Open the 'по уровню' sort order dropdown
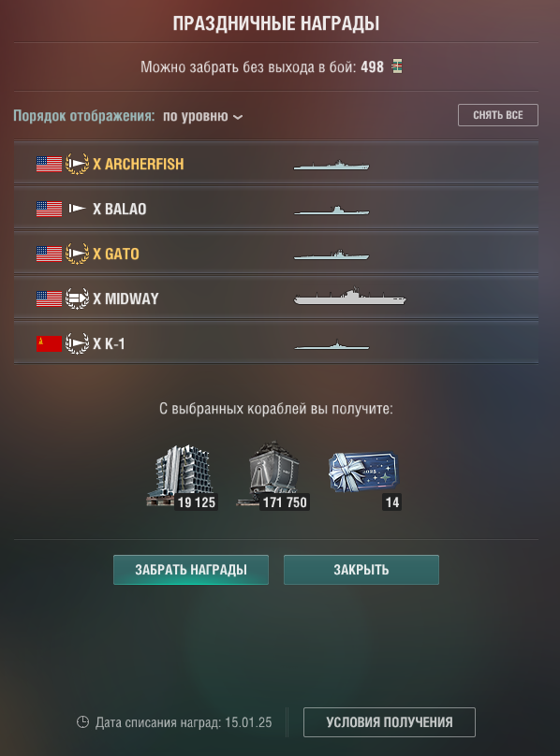The height and width of the screenshot is (756, 560). pyautogui.click(x=203, y=116)
